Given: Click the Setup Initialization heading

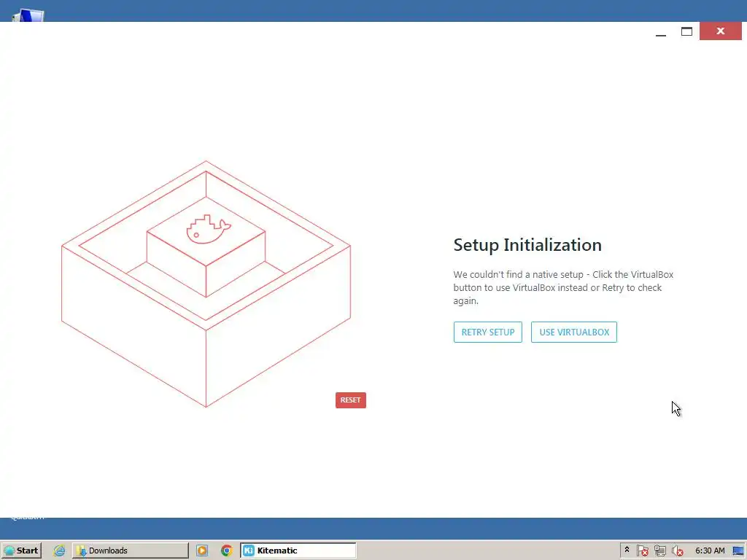Looking at the screenshot, I should pyautogui.click(x=527, y=245).
